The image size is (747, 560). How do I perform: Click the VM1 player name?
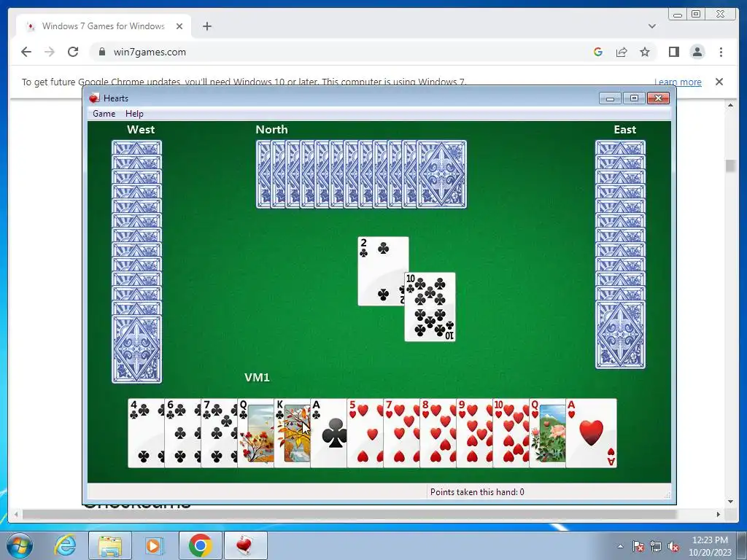pyautogui.click(x=257, y=377)
